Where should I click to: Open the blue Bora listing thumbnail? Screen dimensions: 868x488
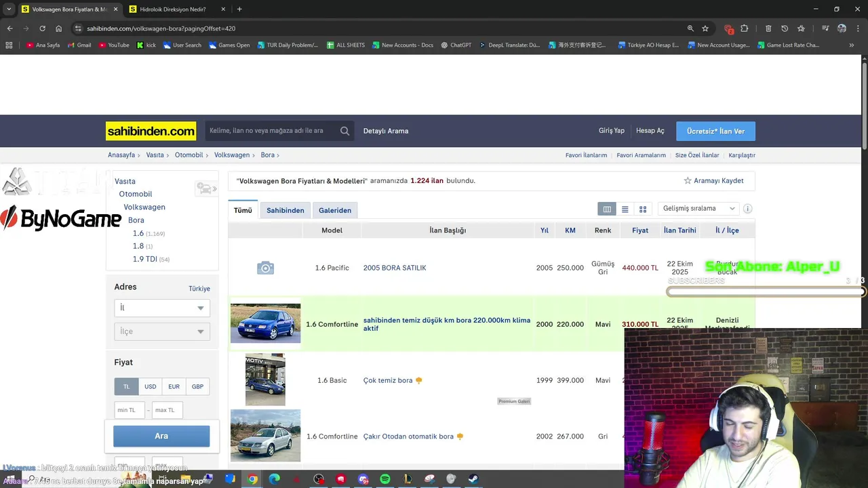tap(265, 323)
